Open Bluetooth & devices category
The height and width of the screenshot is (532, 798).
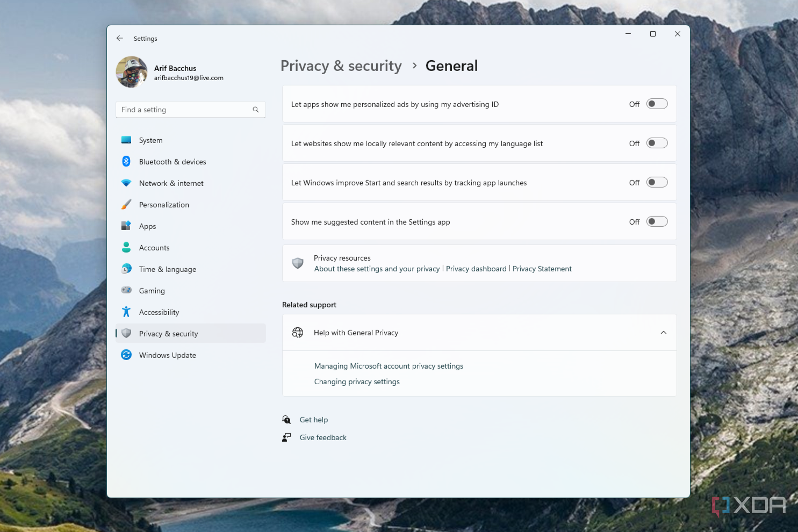[190, 162]
